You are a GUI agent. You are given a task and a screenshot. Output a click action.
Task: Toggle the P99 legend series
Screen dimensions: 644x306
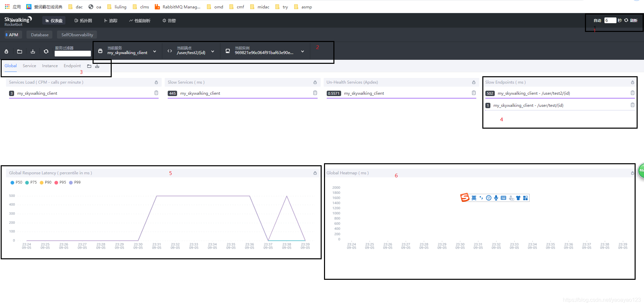pos(75,182)
